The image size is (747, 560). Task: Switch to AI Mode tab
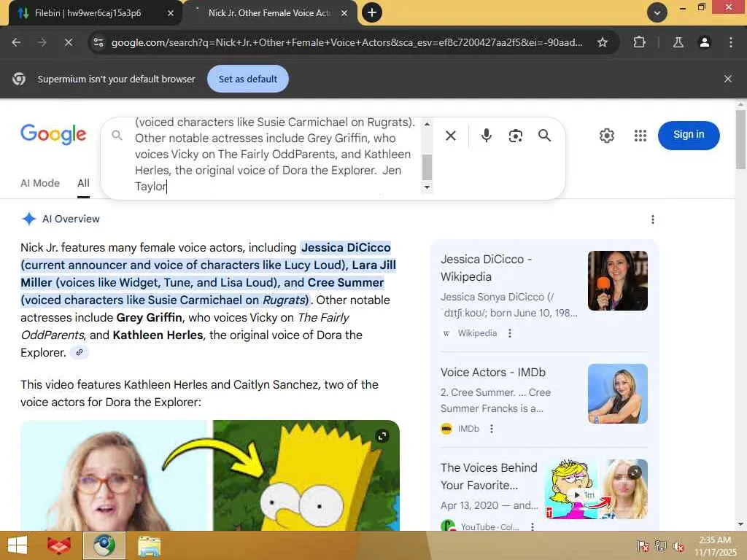coord(40,183)
